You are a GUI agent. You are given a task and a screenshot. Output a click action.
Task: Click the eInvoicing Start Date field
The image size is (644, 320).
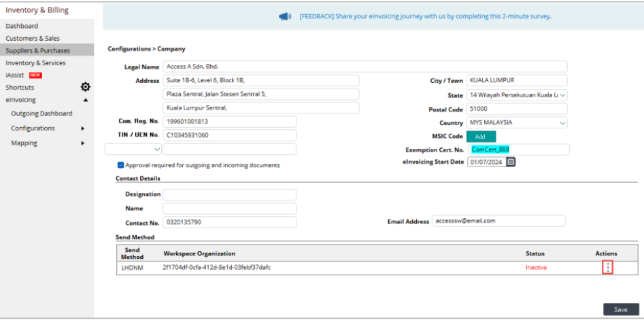click(x=487, y=162)
